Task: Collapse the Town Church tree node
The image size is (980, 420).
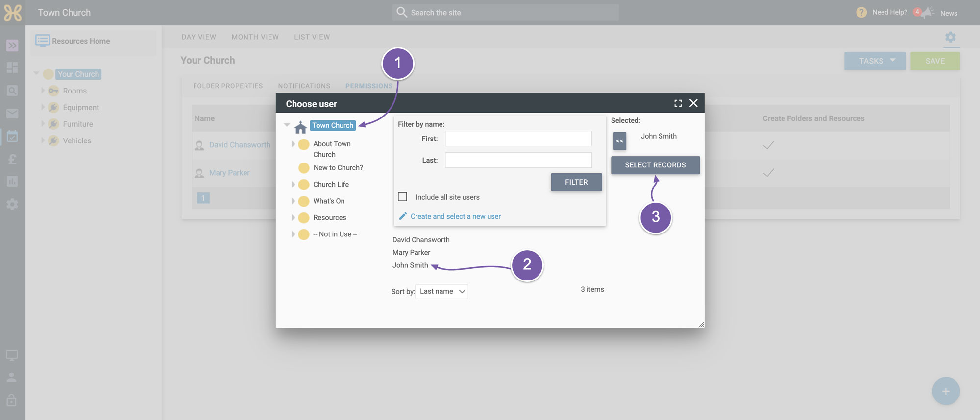Action: [x=287, y=125]
